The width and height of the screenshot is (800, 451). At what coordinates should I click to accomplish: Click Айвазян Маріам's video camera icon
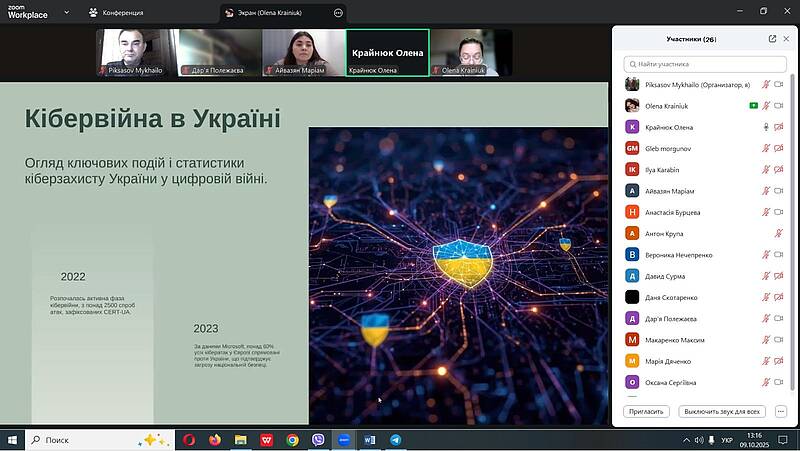click(779, 191)
